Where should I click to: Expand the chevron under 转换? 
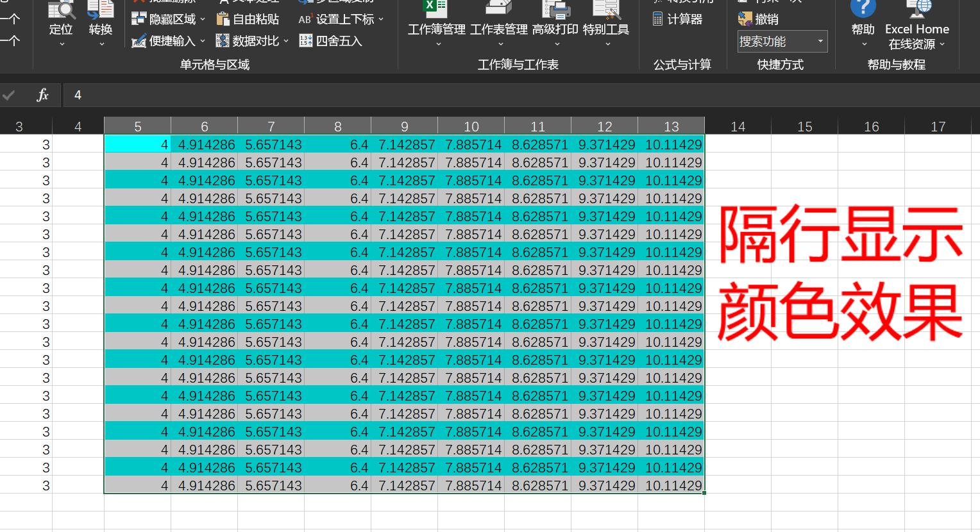pyautogui.click(x=101, y=44)
